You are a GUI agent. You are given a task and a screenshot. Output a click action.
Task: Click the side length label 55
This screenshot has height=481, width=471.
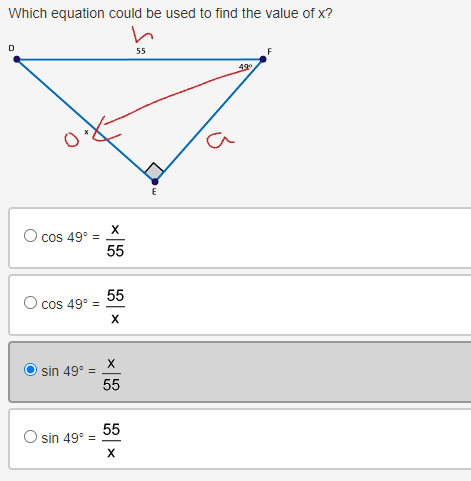coord(141,51)
